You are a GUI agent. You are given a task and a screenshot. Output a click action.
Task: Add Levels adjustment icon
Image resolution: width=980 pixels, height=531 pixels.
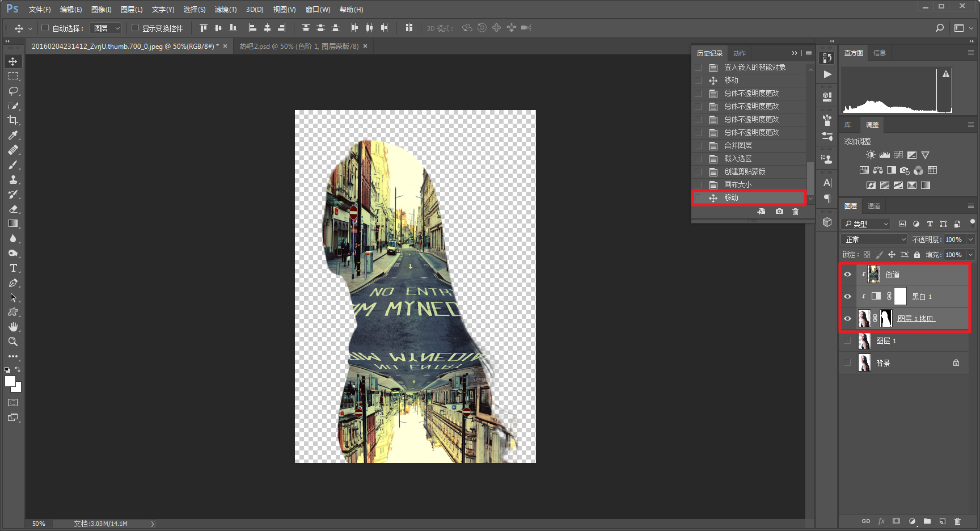(x=885, y=155)
